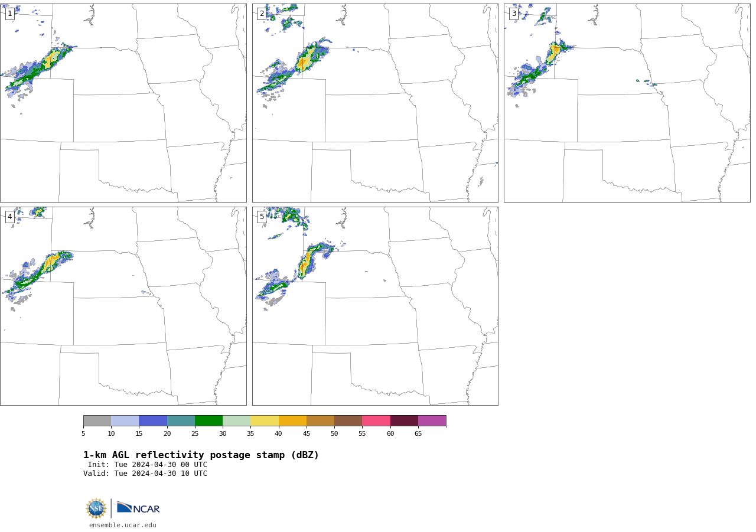
Task: Click the brown 50-55 dBZ swatch
Action: (348, 421)
